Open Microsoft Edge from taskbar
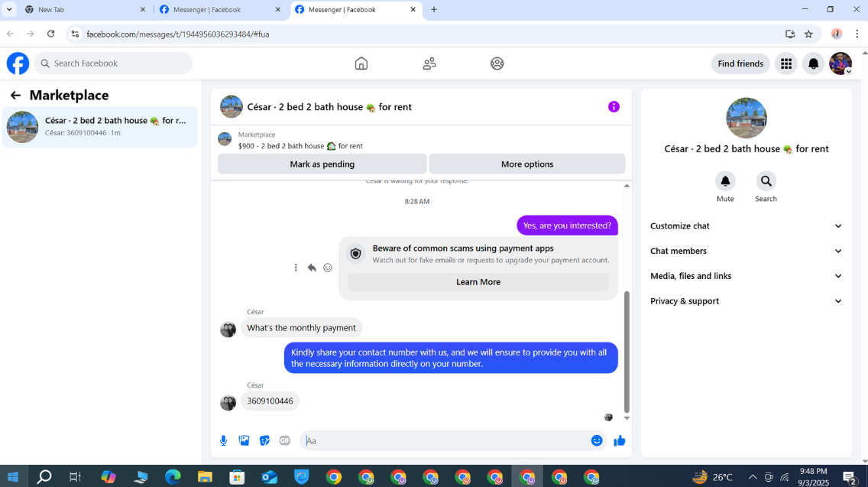This screenshot has width=868, height=487. tap(173, 477)
